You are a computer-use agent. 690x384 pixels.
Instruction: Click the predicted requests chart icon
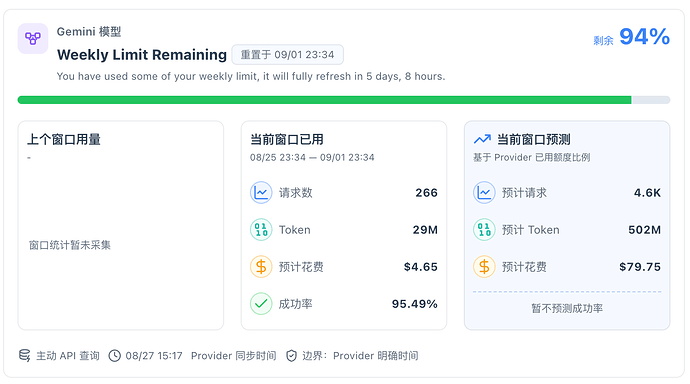tap(484, 193)
